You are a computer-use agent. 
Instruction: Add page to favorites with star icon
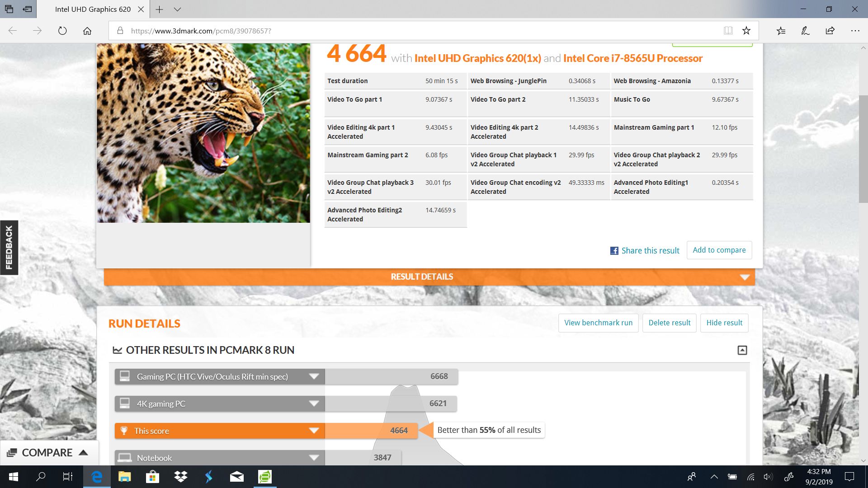[x=746, y=31]
